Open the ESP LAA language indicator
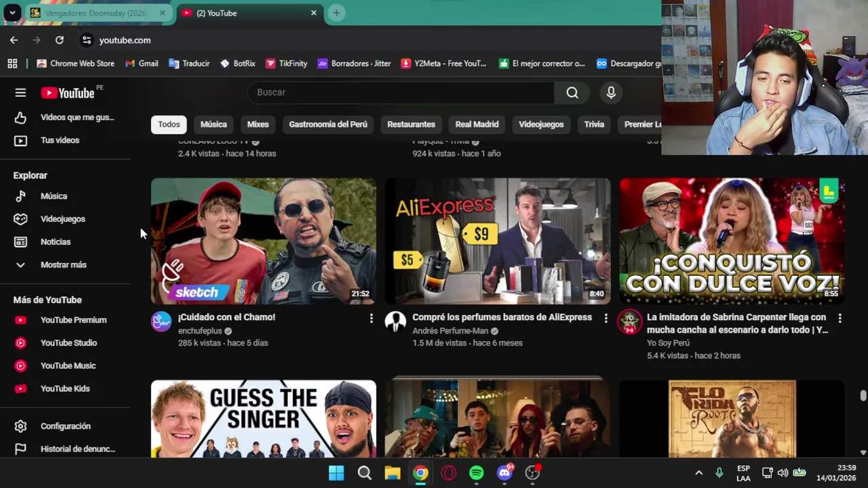 coord(743,473)
